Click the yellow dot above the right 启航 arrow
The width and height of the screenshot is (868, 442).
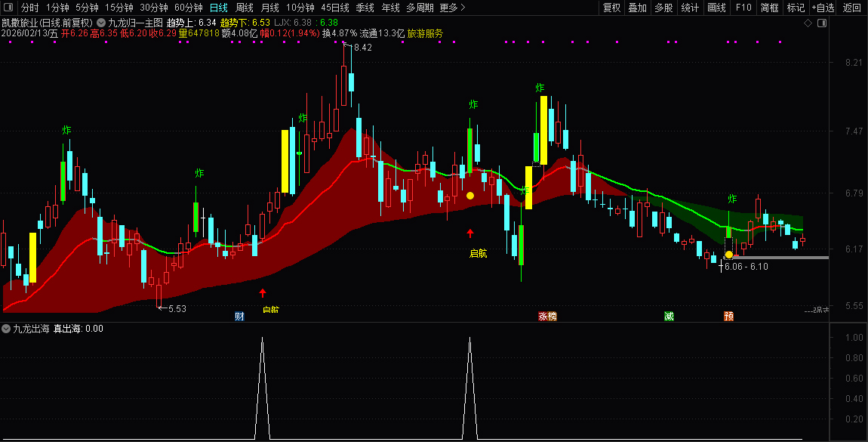(x=470, y=196)
